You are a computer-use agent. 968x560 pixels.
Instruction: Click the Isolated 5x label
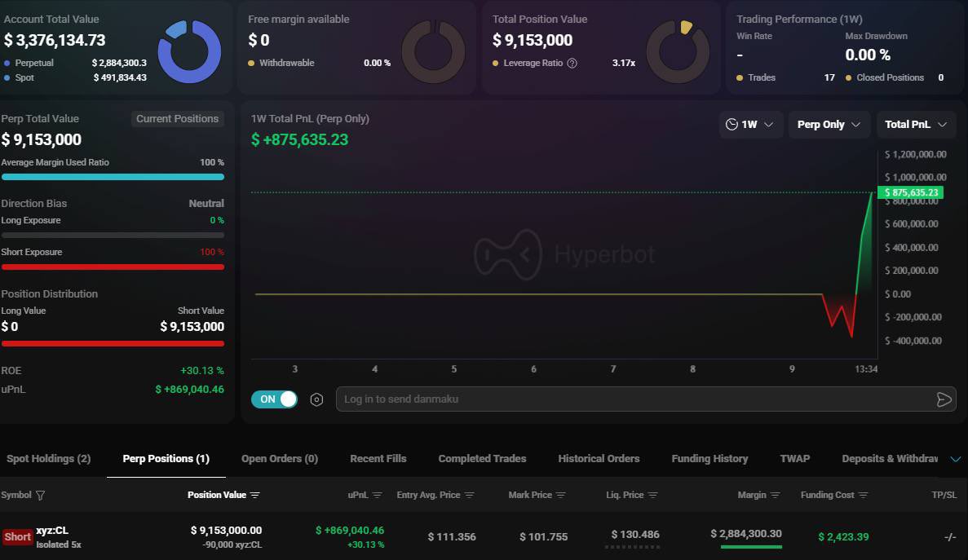(x=59, y=545)
